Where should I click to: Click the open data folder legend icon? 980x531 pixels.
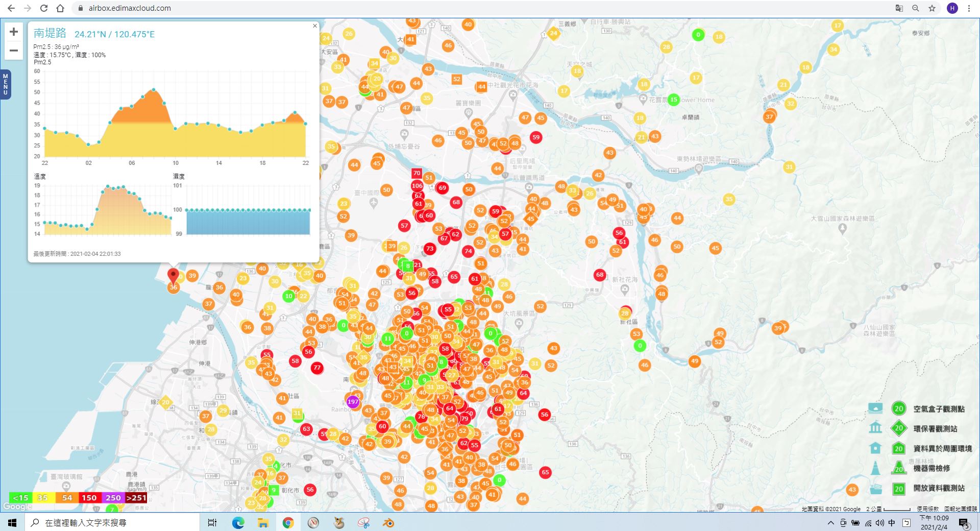click(x=875, y=488)
